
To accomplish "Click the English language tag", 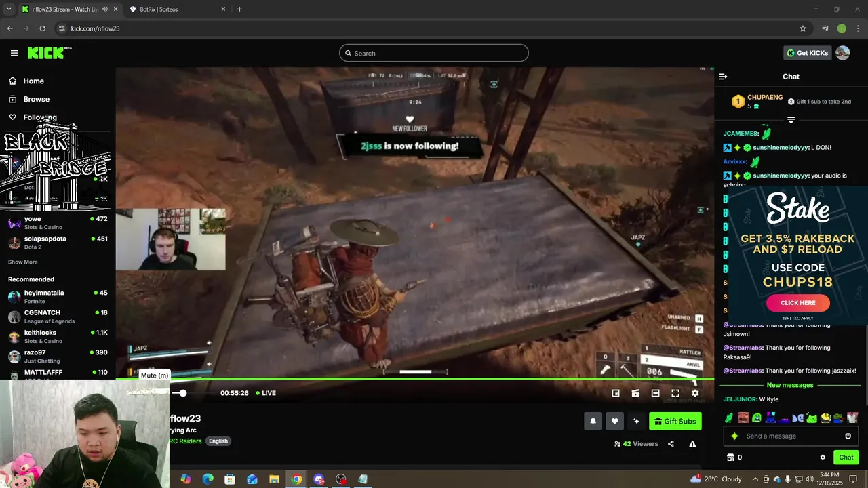I will coord(218,441).
